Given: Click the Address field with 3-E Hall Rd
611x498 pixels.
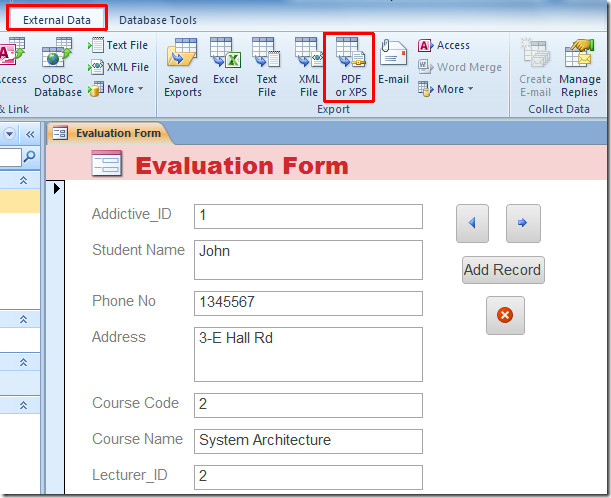Looking at the screenshot, I should coord(308,354).
